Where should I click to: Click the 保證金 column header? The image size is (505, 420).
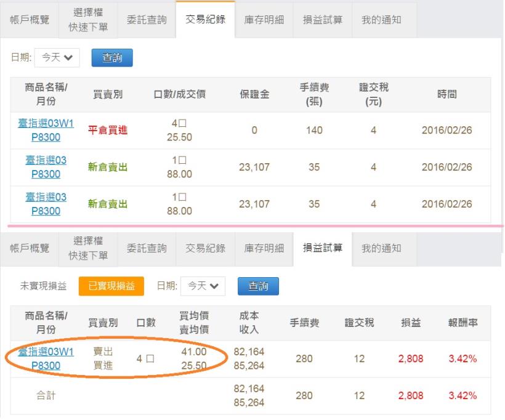point(254,94)
